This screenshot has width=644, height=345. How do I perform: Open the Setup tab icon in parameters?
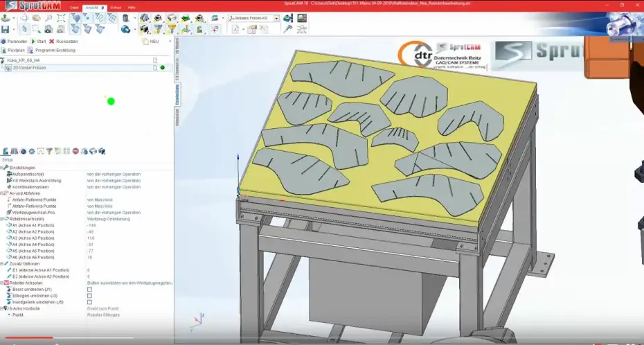(x=6, y=151)
